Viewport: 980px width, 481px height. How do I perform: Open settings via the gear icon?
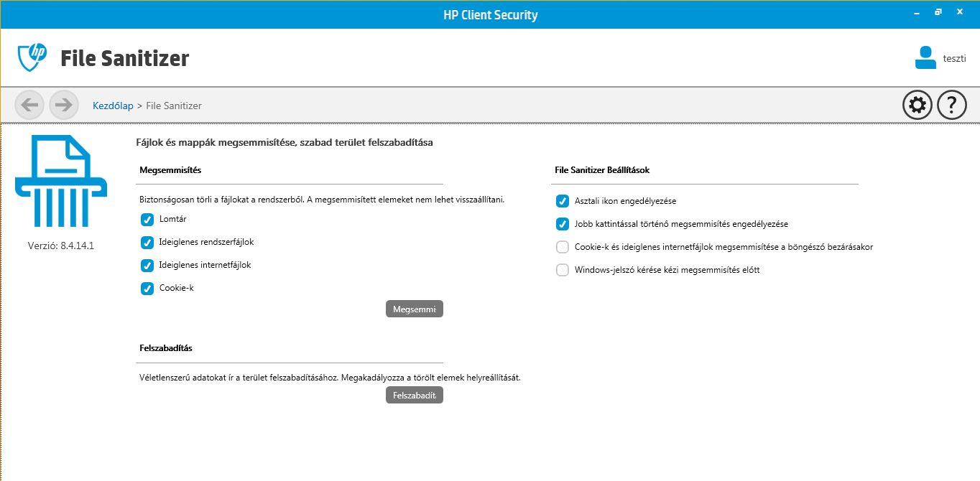coord(917,106)
